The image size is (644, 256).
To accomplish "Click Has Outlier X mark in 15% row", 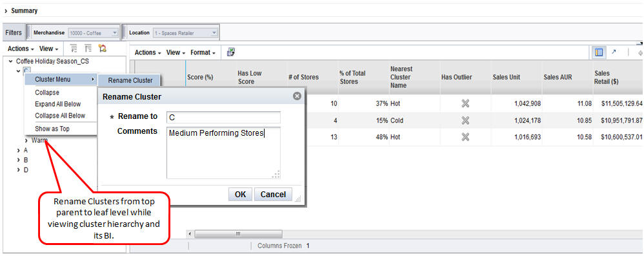I will tap(465, 121).
